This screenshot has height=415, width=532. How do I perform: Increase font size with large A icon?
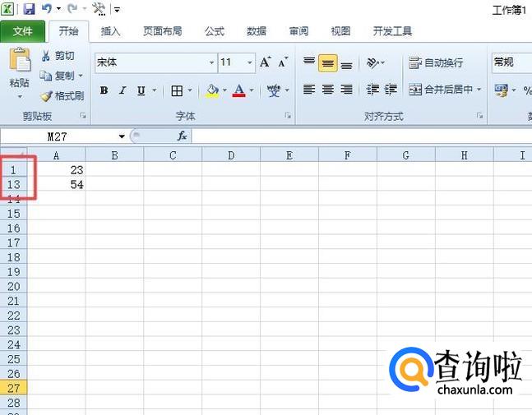pos(265,62)
